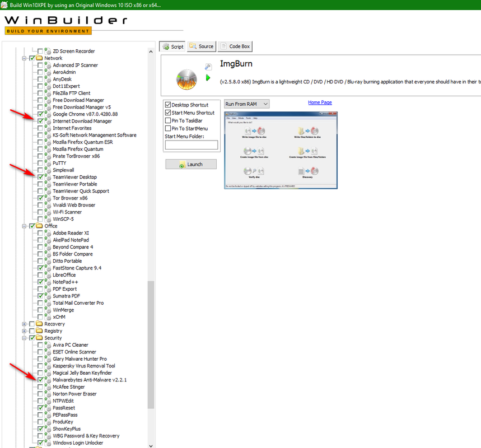Viewport: 481px width, 448px height.
Task: Select Mozilla Firefox Quantum ESR entry
Action: click(83, 142)
